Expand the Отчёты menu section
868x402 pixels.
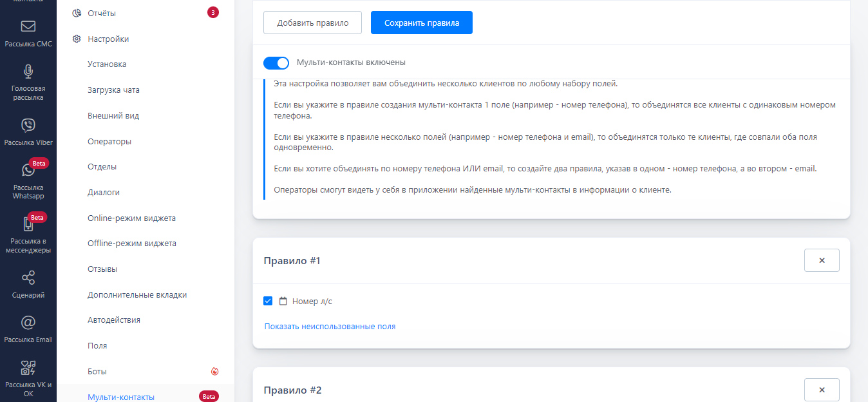[x=102, y=14]
